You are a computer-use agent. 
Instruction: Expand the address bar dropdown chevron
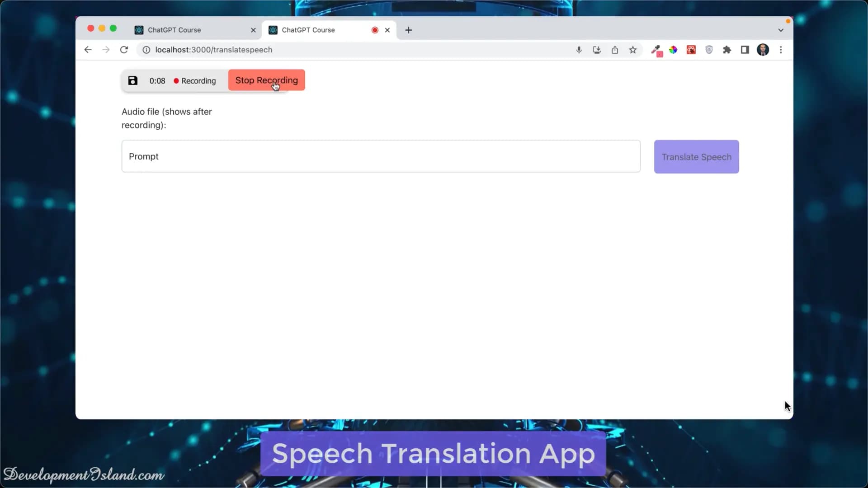pyautogui.click(x=780, y=30)
